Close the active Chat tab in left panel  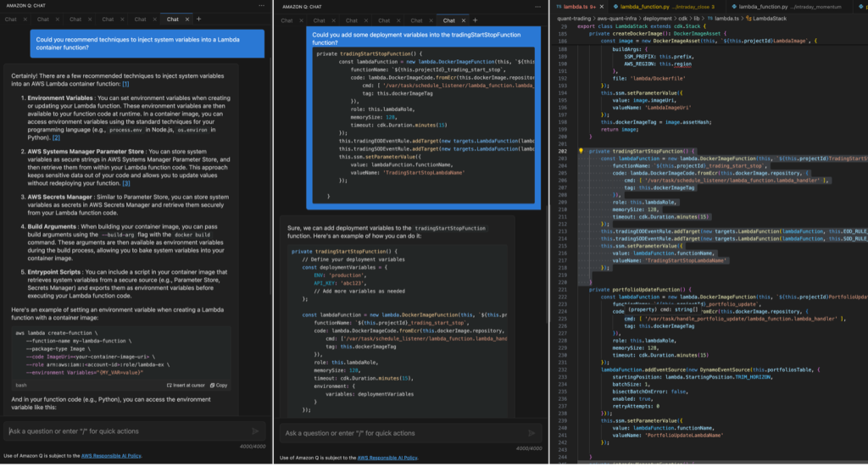187,19
